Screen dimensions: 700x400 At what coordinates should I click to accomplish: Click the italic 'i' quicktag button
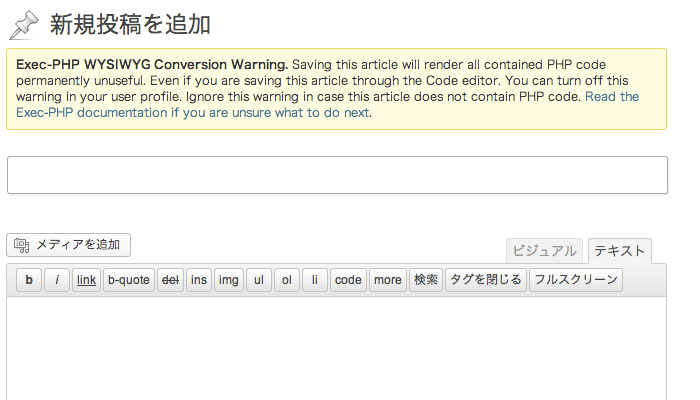(x=57, y=280)
